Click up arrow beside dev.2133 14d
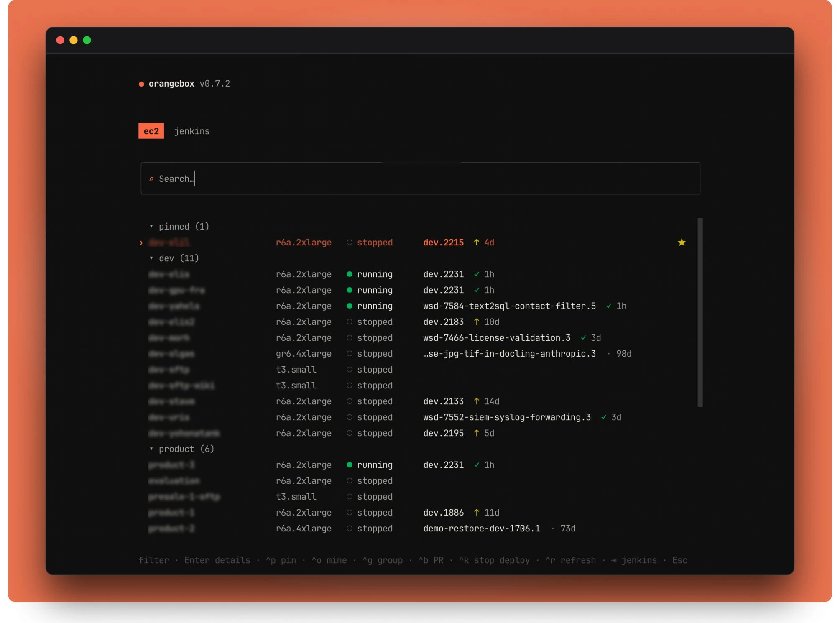 (476, 401)
